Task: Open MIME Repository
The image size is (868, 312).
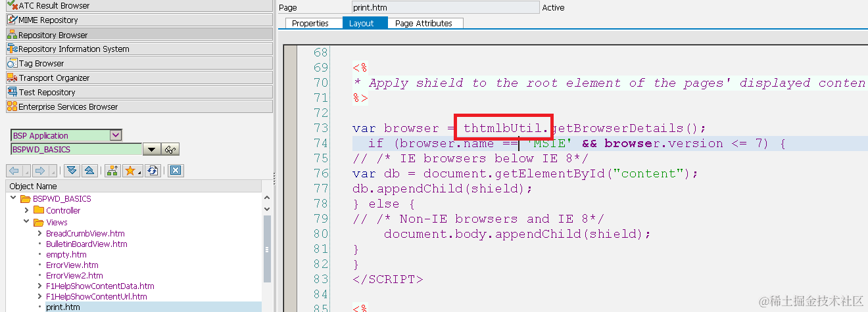Action: pos(139,20)
